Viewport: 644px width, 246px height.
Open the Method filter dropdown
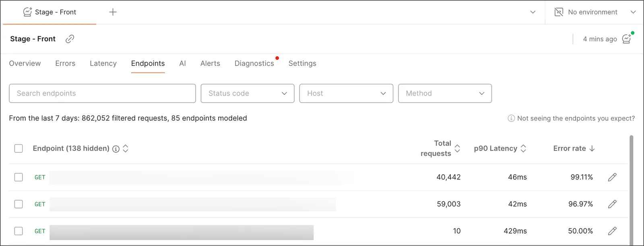tap(445, 93)
